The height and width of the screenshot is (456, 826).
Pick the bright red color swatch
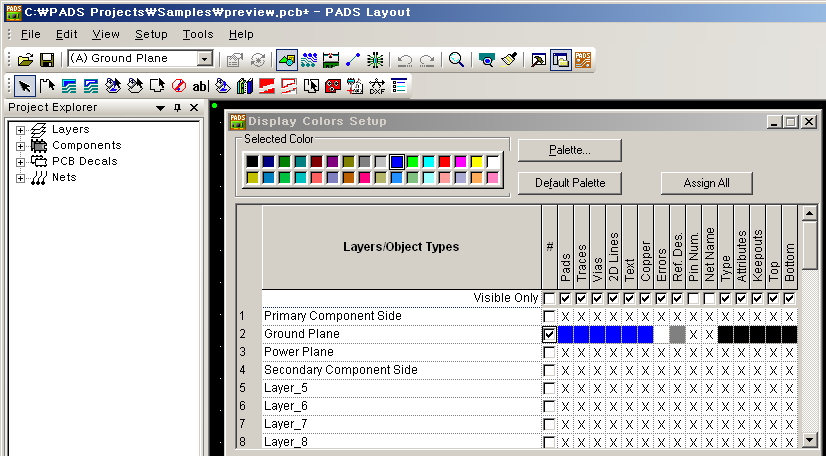coord(445,162)
